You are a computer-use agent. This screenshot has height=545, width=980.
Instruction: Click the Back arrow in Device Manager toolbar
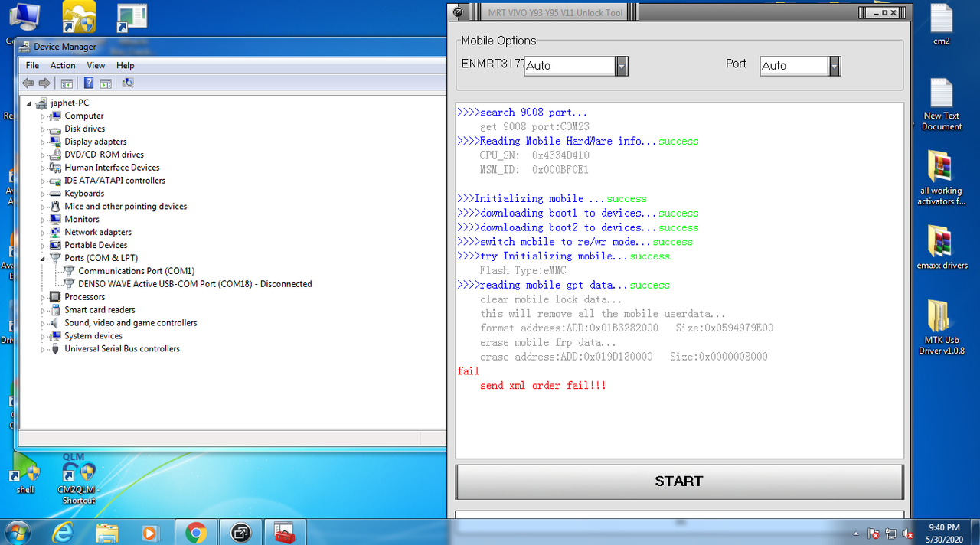pos(28,83)
